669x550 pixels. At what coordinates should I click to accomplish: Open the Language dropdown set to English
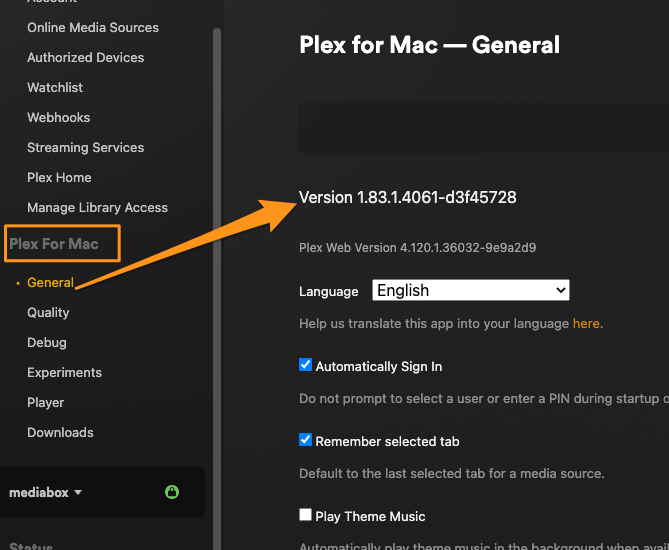471,290
